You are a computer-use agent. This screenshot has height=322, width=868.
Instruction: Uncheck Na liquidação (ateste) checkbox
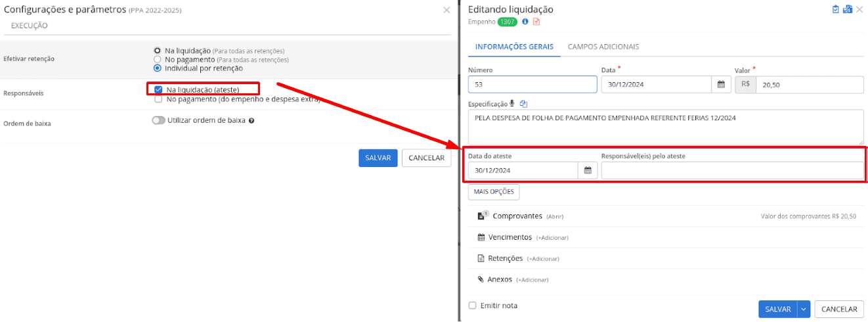pyautogui.click(x=158, y=89)
